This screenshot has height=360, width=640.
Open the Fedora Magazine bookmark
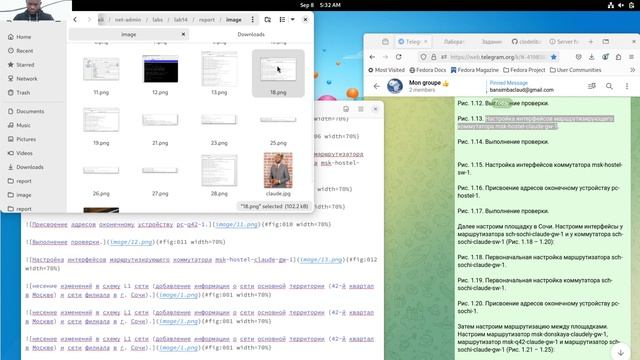click(x=475, y=70)
